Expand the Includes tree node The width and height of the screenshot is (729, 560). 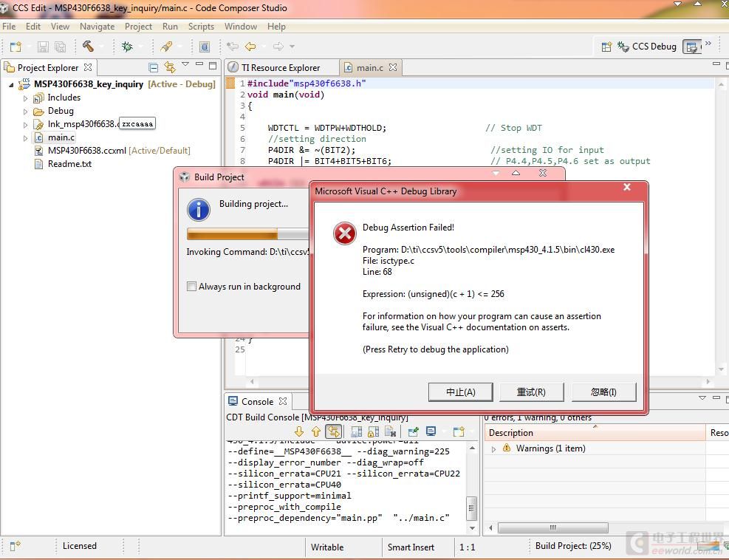(x=26, y=98)
